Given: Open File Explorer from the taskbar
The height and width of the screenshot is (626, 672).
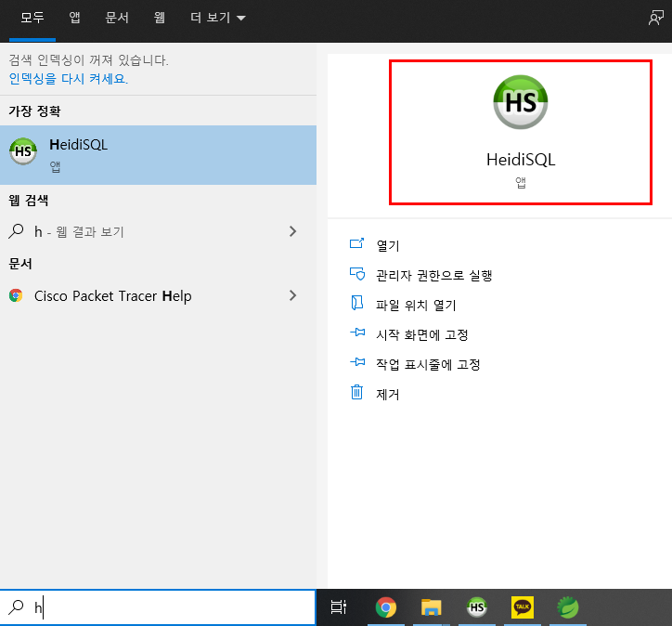Looking at the screenshot, I should click(432, 607).
